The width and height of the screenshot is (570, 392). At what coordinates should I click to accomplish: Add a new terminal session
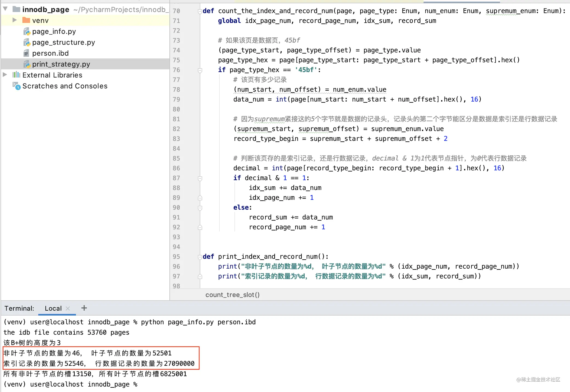click(x=84, y=308)
